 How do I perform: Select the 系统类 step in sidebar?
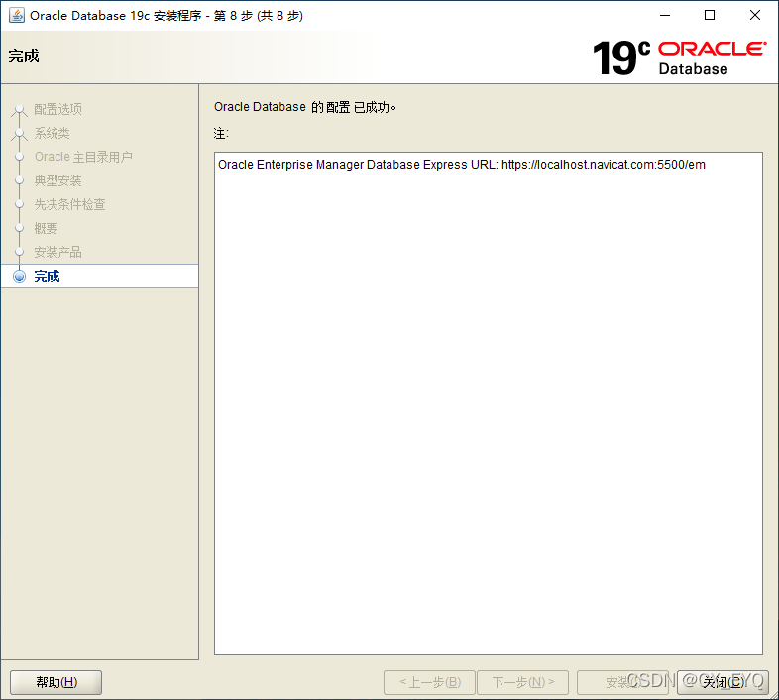[x=53, y=133]
